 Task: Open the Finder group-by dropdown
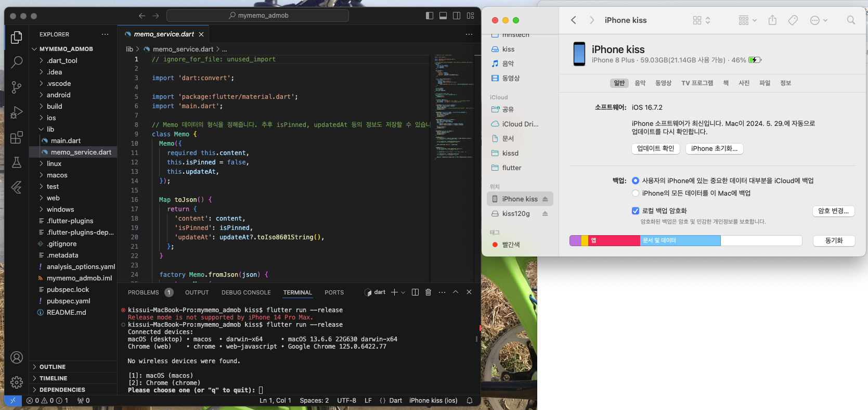[x=748, y=20]
